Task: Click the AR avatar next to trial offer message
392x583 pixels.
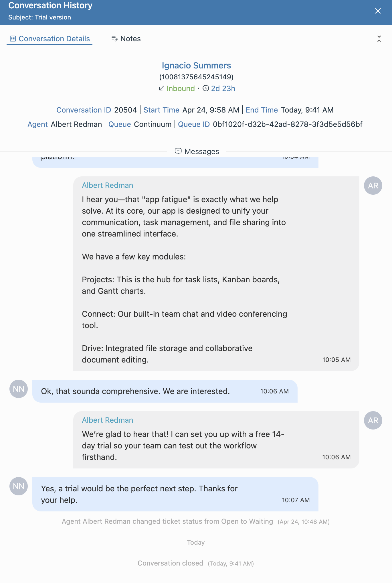Action: (x=373, y=420)
